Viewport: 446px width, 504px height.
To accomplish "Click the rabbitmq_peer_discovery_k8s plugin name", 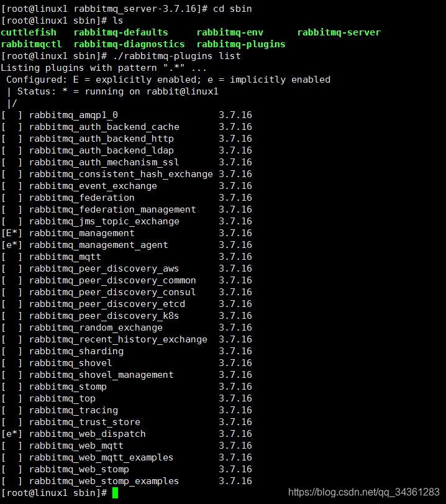I will coord(104,316).
